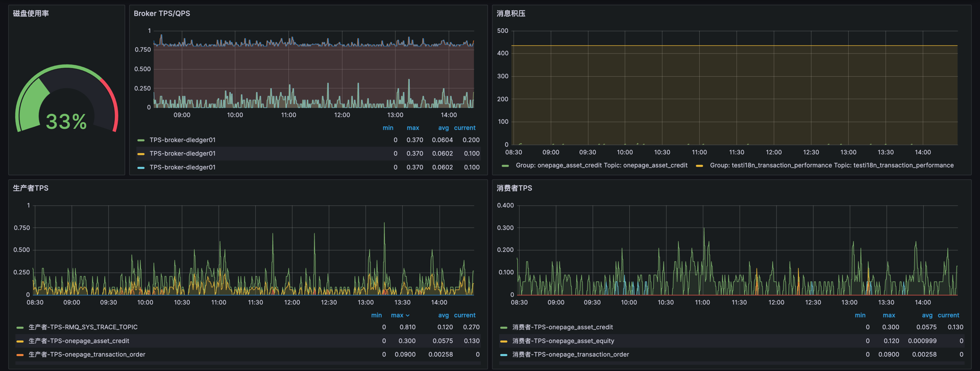Toggle 生产者-TPS-RMQ_SYS_TRACE_TOPIC series

(83, 327)
